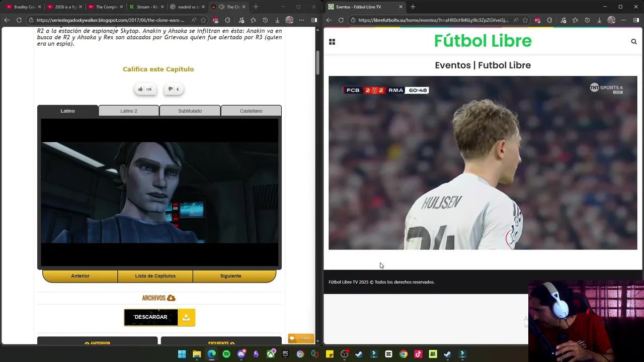Viewport: 644px width, 362px height.
Task: Select the Latino audio tab
Action: click(x=68, y=111)
